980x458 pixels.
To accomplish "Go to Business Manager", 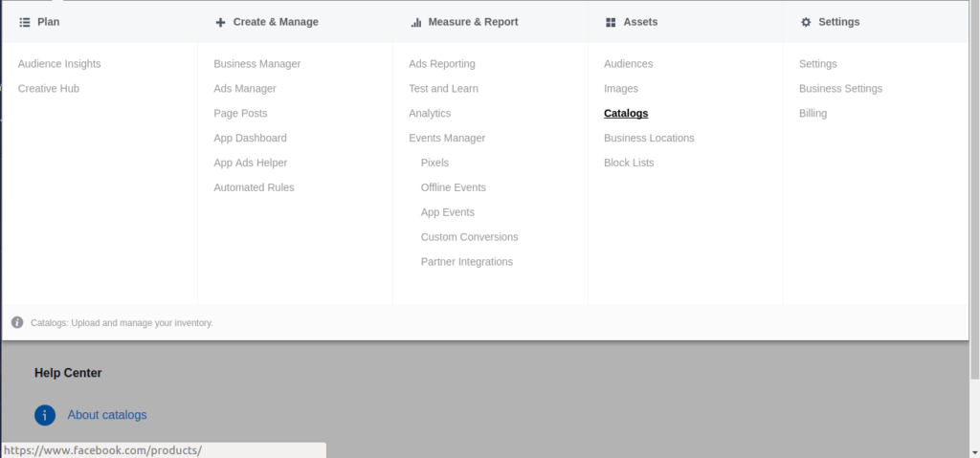I will tap(256, 64).
